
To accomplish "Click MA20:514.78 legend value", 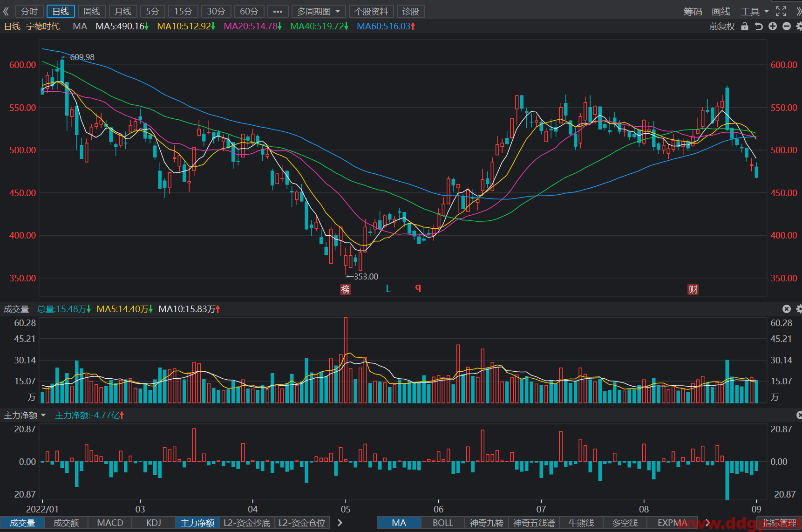I will click(253, 27).
